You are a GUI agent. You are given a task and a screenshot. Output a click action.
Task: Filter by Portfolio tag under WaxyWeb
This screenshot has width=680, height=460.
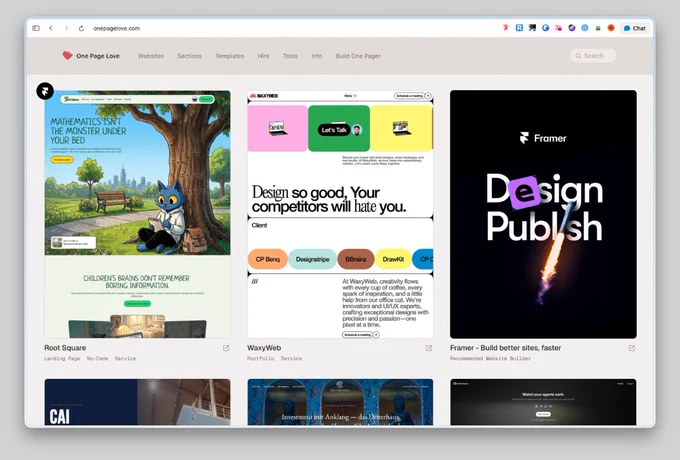(x=261, y=359)
